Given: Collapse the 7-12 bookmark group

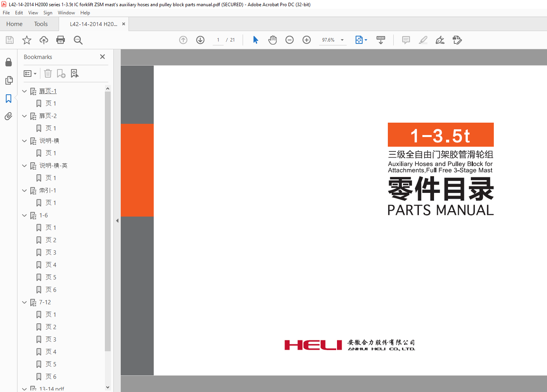Looking at the screenshot, I should pyautogui.click(x=24, y=302).
